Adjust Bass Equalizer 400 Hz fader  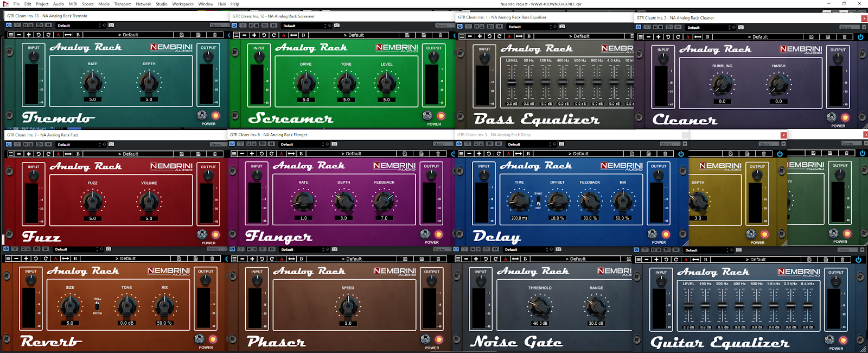tap(563, 82)
